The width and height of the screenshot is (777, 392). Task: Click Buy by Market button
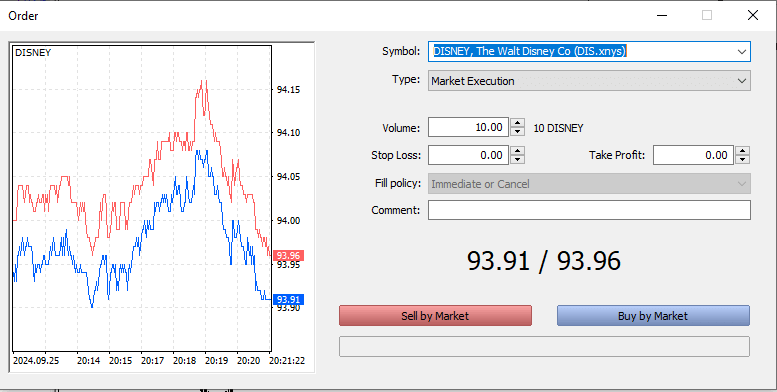(653, 316)
